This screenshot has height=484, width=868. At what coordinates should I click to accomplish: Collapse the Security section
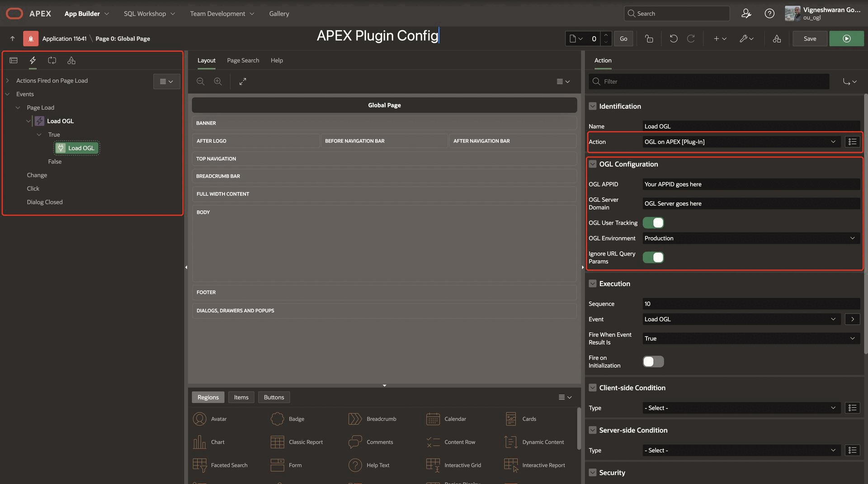click(592, 473)
